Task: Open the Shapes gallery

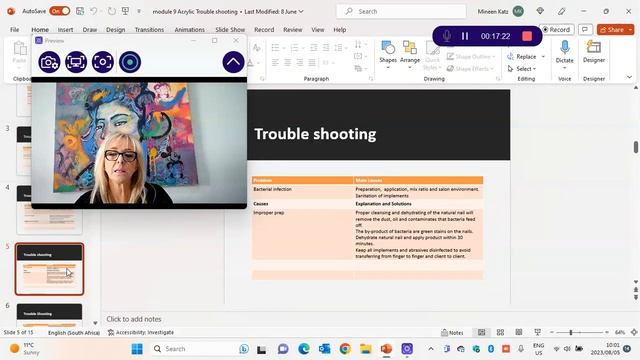Action: [388, 55]
